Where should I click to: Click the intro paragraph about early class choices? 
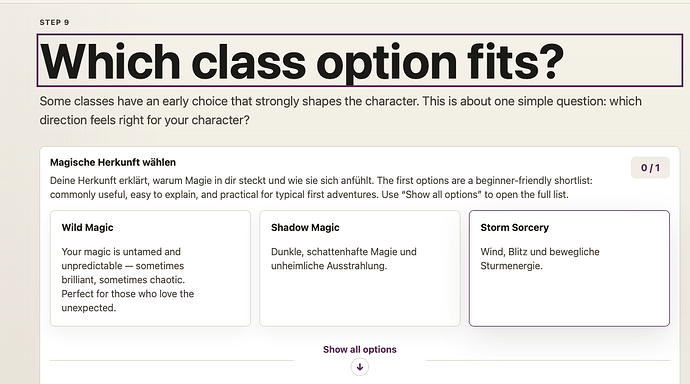[x=341, y=110]
